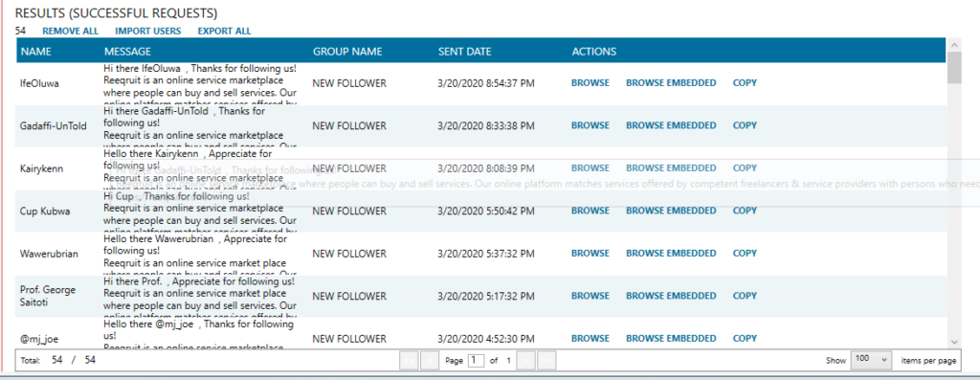Sort by the GROUP NAME column header
Viewport: 980px width, 380px height.
(346, 52)
